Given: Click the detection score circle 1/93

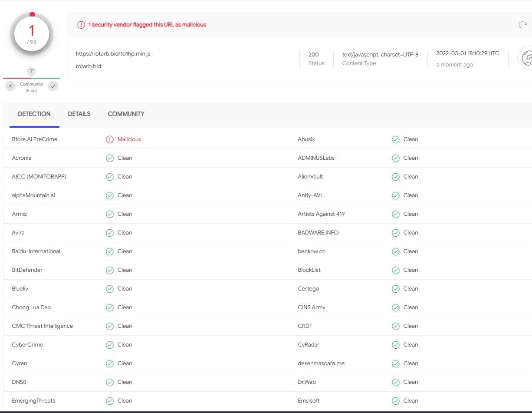Looking at the screenshot, I should pos(32,34).
